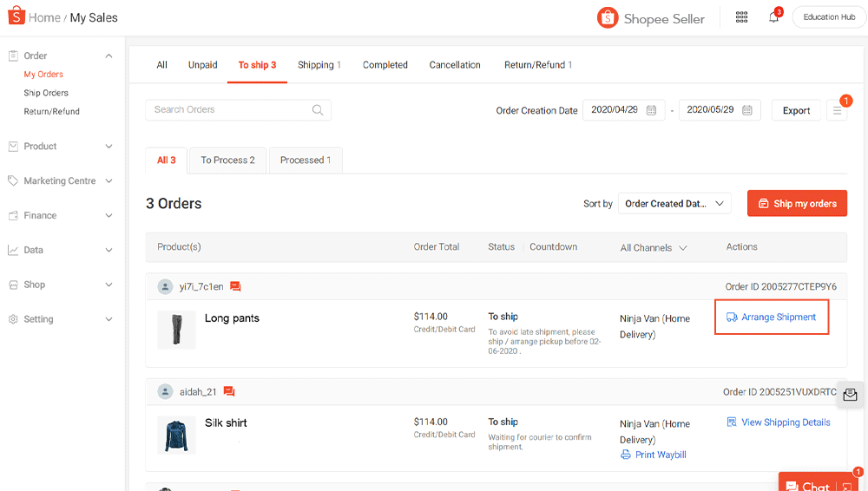Open the notifications bell
The height and width of the screenshot is (491, 868).
773,17
